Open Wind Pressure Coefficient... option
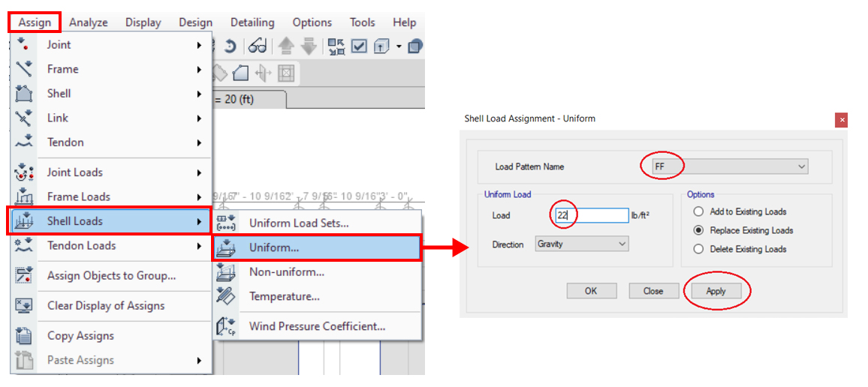Screen dimensions: 868x387 (317, 326)
